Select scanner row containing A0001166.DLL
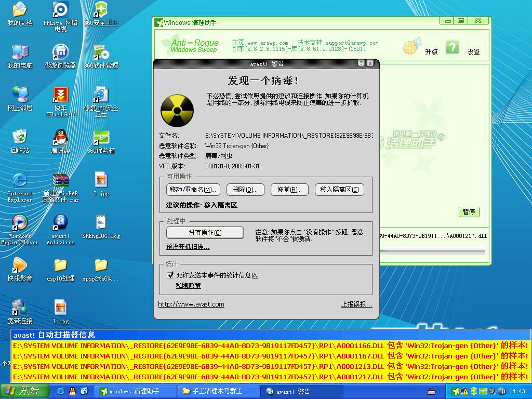The width and height of the screenshot is (532, 399). (x=270, y=345)
